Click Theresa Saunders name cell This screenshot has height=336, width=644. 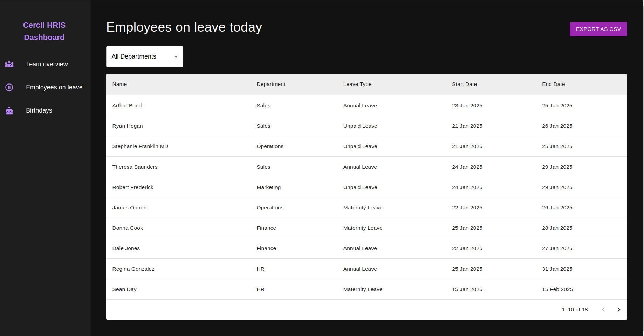tap(135, 167)
